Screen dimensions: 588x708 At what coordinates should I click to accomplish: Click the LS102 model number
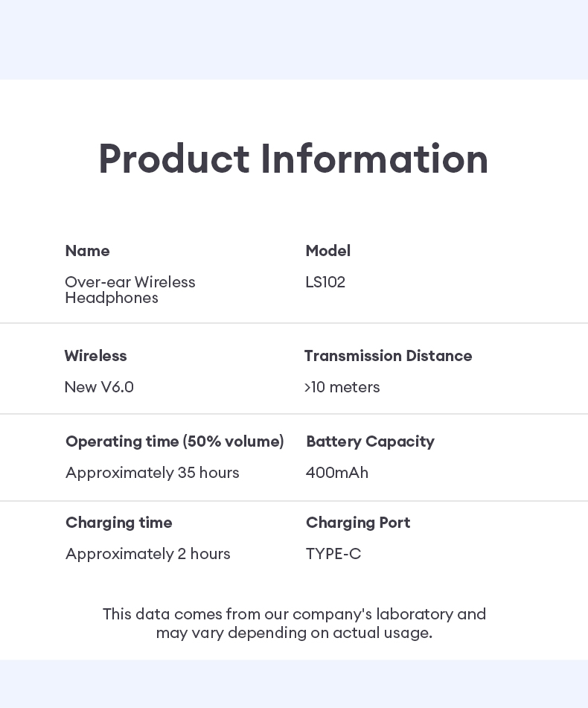[325, 282]
